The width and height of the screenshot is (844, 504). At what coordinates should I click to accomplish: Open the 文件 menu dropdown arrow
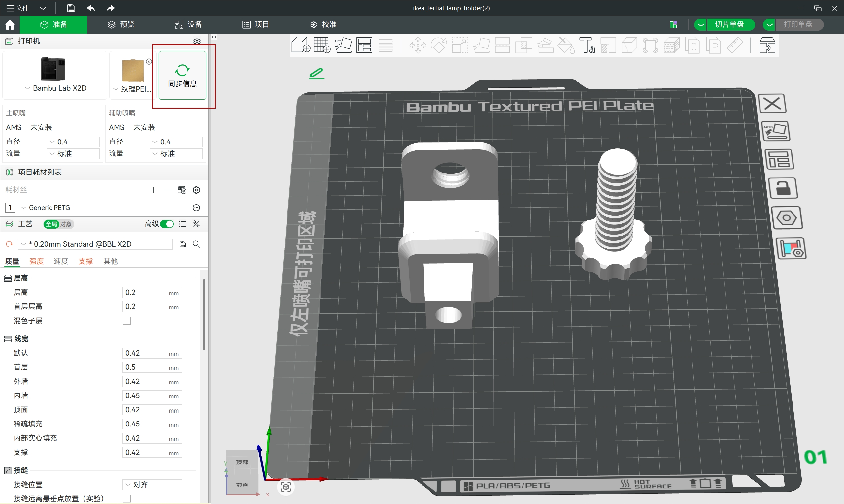[x=43, y=8]
